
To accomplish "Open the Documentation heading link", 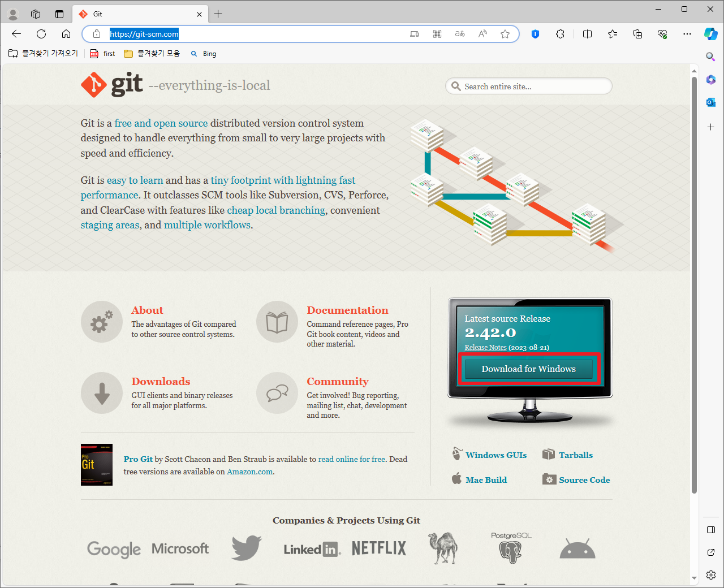I will coord(347,310).
